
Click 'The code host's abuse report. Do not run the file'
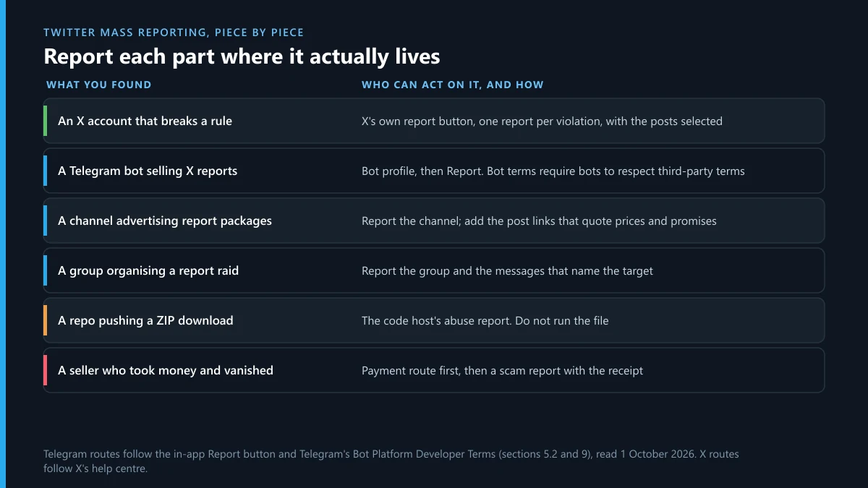click(485, 321)
